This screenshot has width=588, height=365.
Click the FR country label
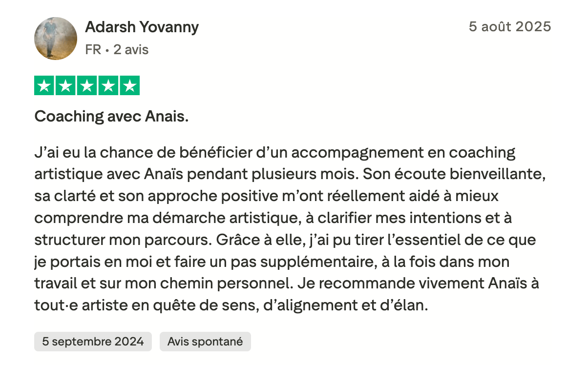pyautogui.click(x=93, y=49)
